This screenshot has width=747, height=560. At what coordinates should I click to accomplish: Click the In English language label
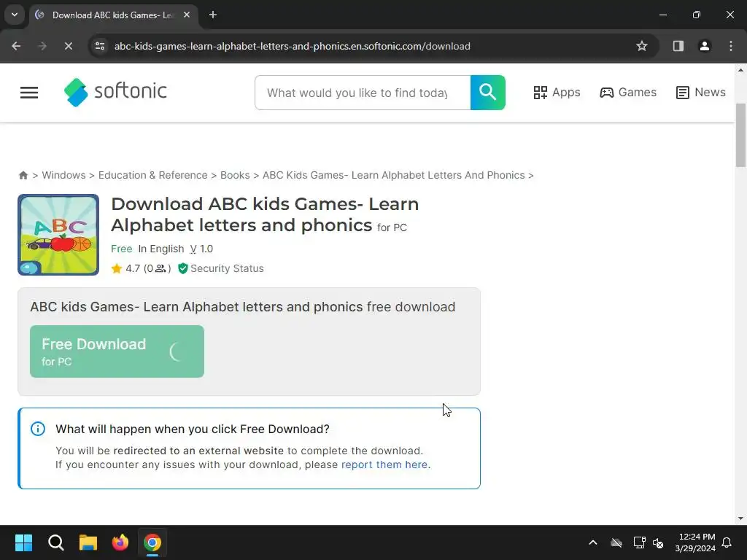[161, 249]
